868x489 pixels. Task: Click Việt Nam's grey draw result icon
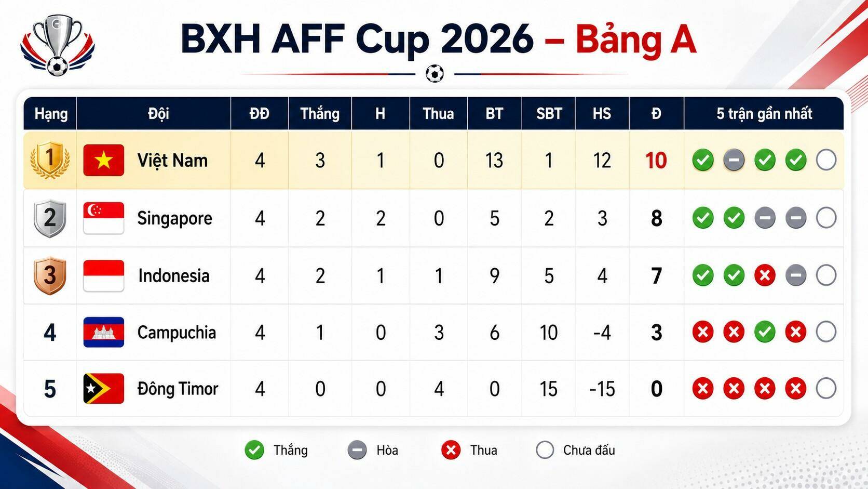[x=734, y=160]
